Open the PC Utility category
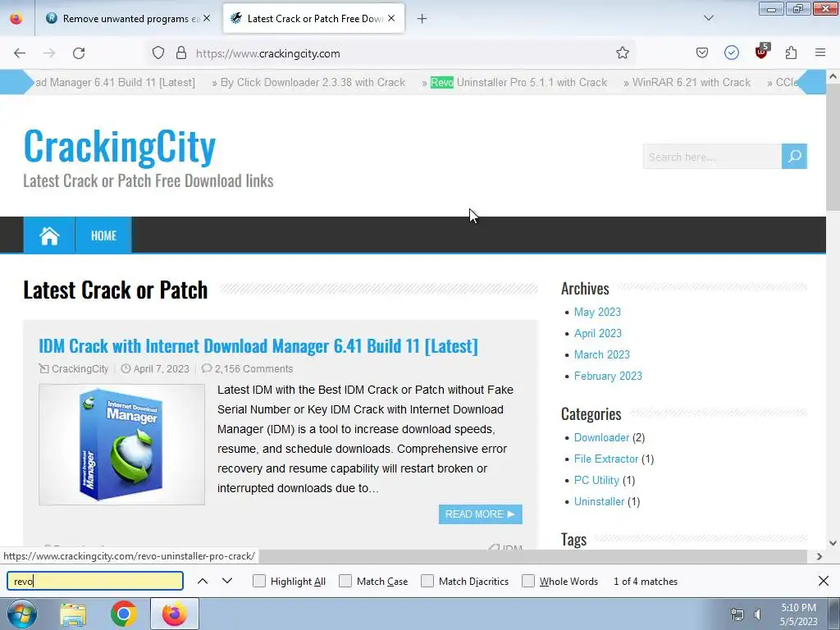840x630 pixels. pos(597,481)
